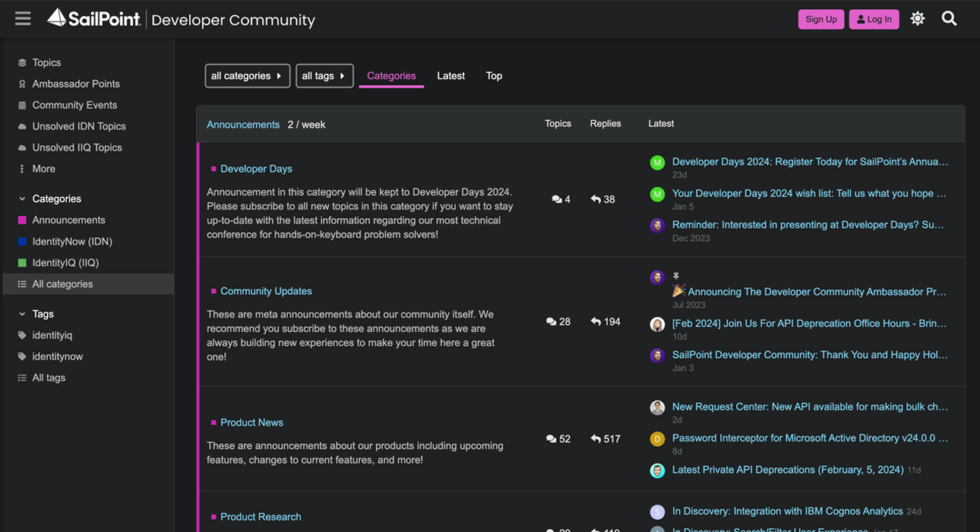Click the sun theme icon
The image size is (980, 532).
click(918, 18)
